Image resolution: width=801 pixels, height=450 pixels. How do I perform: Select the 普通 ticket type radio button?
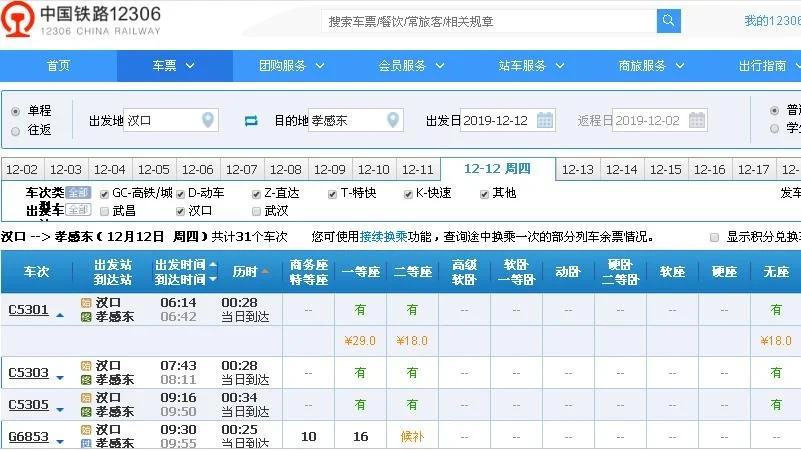tap(774, 110)
